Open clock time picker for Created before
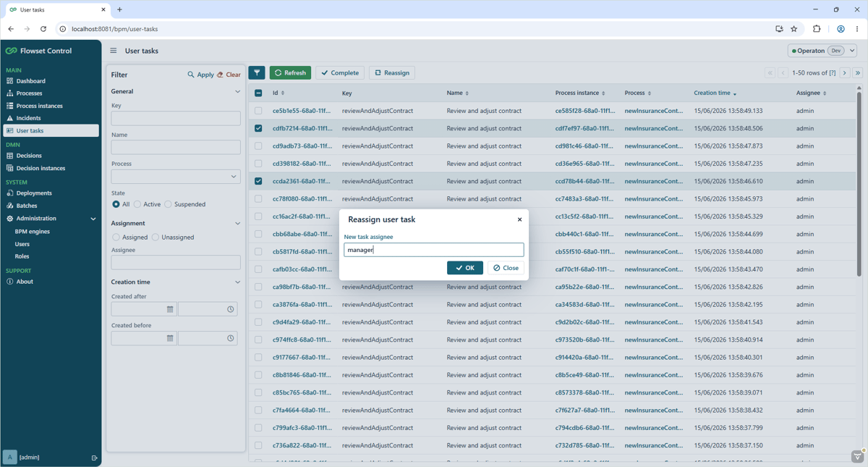Screen dimensions: 868x467 click(231, 338)
